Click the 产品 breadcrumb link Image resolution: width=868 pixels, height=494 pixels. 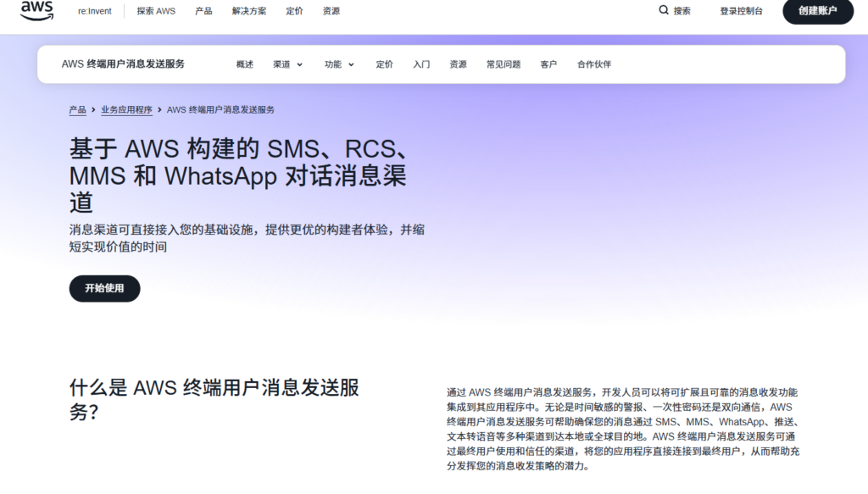click(x=77, y=109)
